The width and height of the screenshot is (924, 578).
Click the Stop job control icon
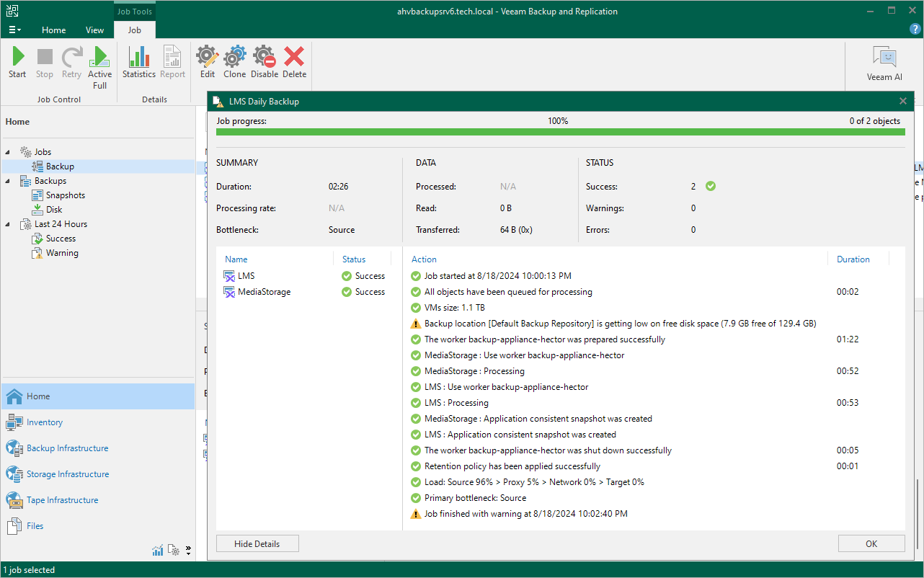tap(45, 63)
